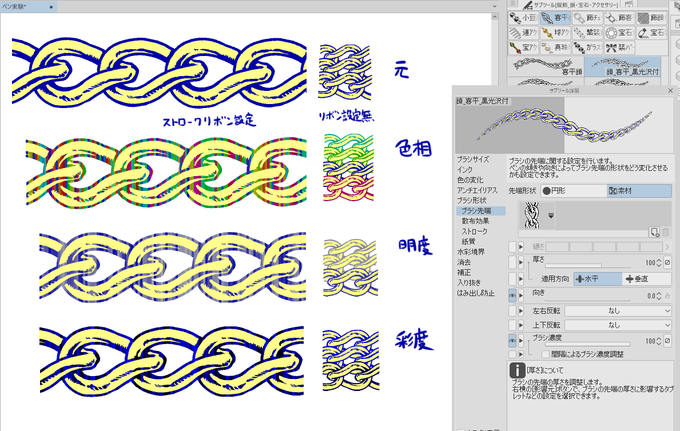680x431 pixels.
Task: Open 厚さ effect source settings button
Action: pos(668,262)
